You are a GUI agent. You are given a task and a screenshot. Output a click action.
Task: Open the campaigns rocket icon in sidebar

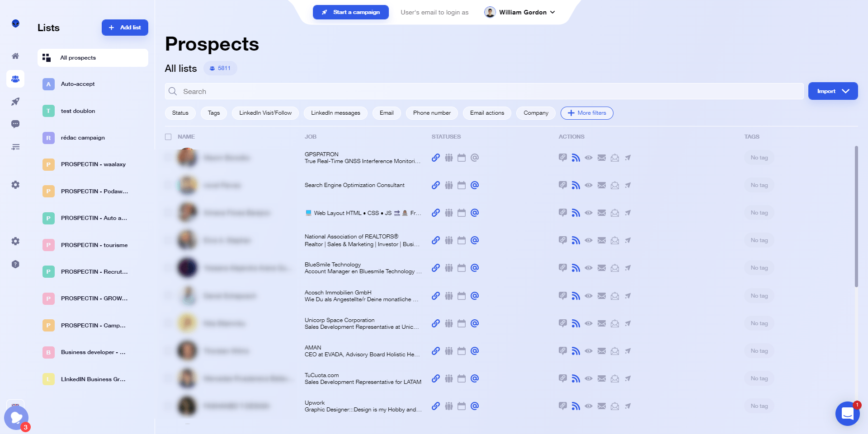[x=15, y=102]
